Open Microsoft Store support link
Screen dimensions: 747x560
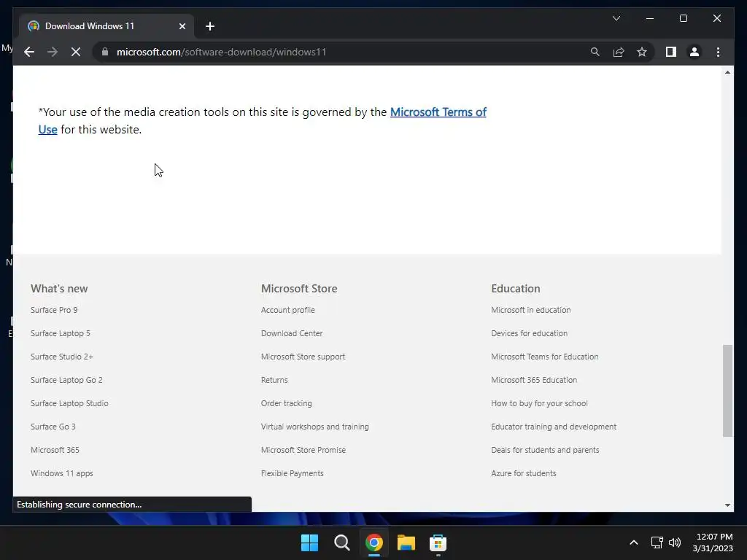tap(303, 357)
